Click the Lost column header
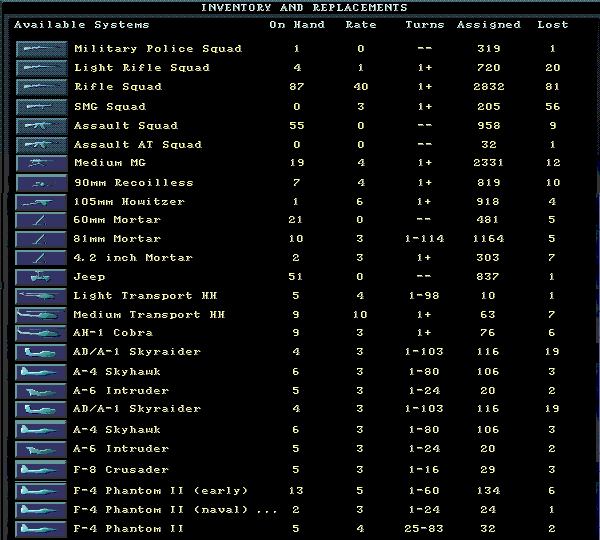Image resolution: width=600 pixels, height=540 pixels. pos(553,25)
